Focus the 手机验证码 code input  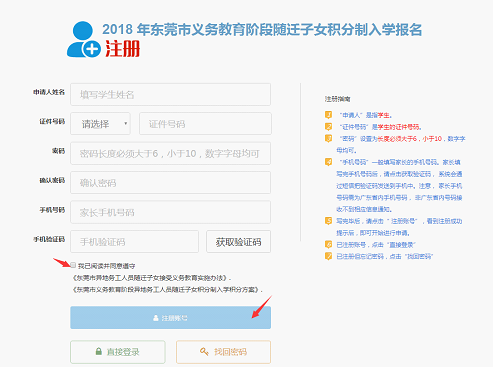click(x=134, y=242)
